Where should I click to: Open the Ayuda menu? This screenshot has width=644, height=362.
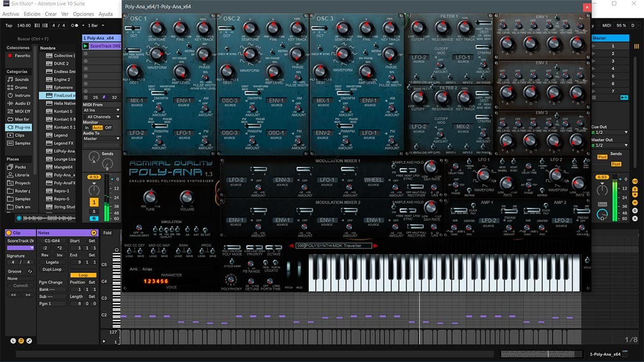(x=106, y=14)
